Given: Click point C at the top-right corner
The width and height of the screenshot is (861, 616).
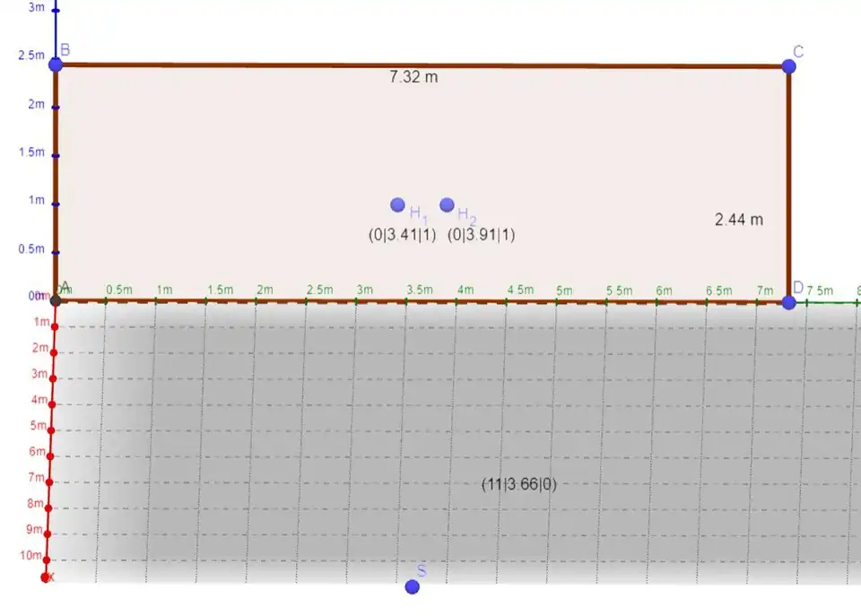Looking at the screenshot, I should [x=788, y=66].
